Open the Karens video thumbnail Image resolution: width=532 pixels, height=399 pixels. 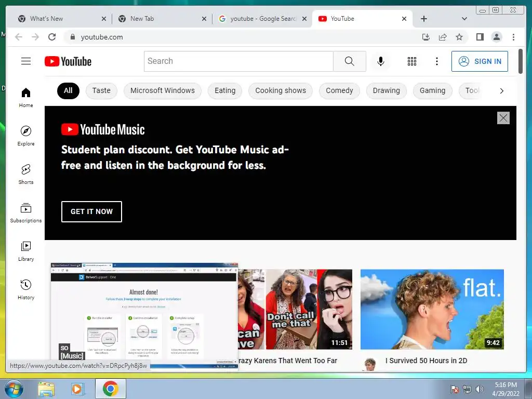[x=295, y=309]
